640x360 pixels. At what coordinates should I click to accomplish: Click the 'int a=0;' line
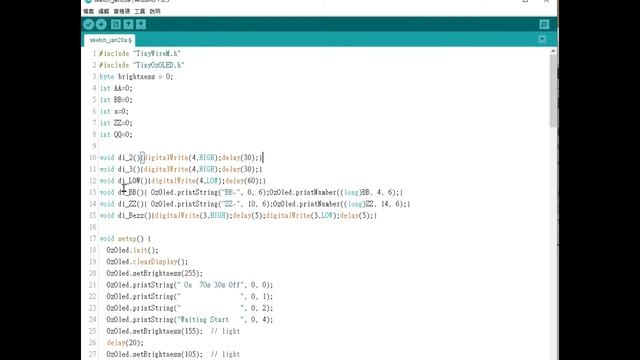(x=114, y=111)
